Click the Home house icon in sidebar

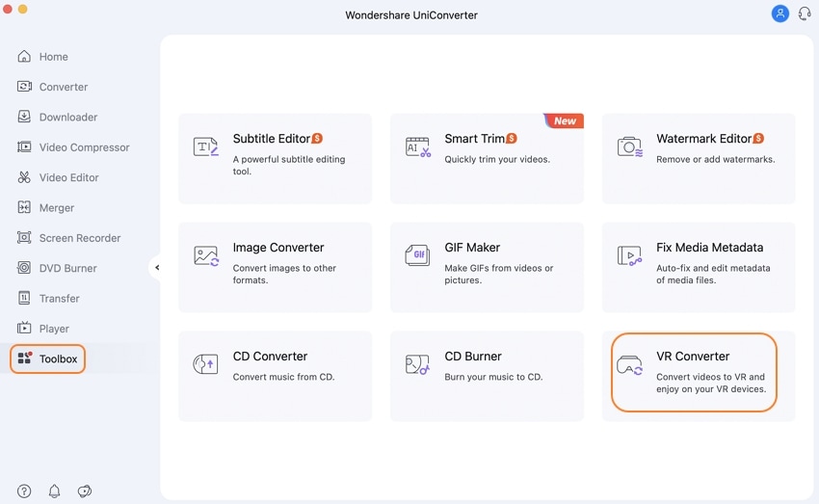(x=24, y=57)
